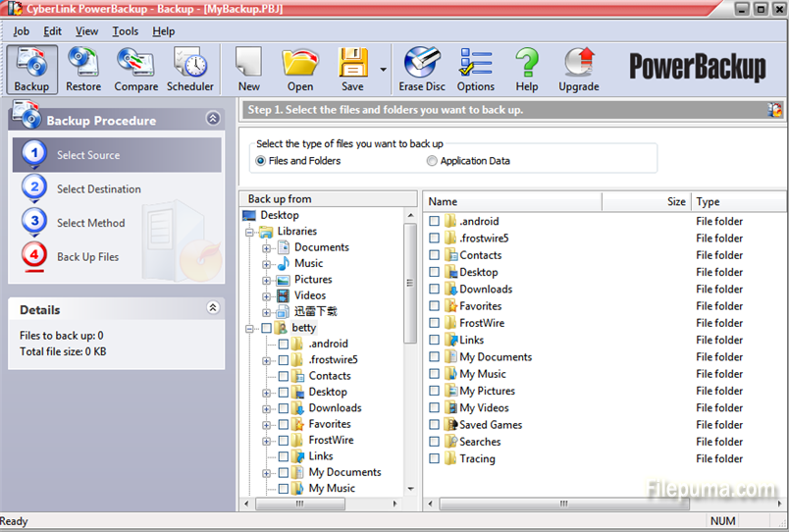Select the Application Data radio button
789x532 pixels.
(432, 161)
